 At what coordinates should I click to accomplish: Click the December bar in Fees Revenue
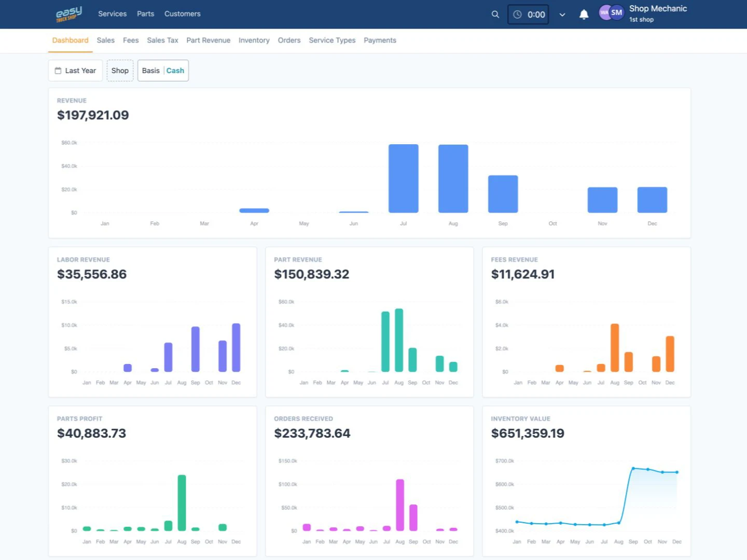pyautogui.click(x=670, y=354)
